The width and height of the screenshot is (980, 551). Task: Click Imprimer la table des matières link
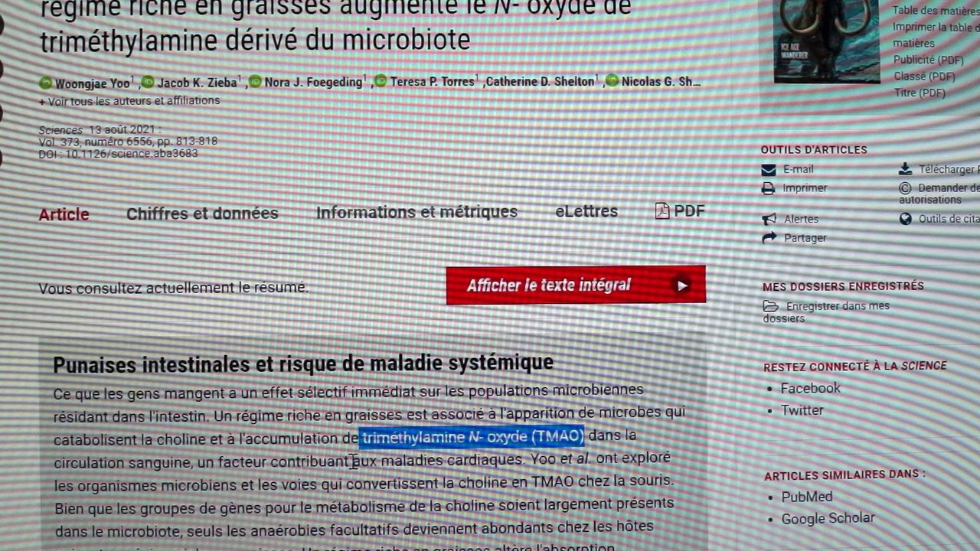[x=936, y=35]
